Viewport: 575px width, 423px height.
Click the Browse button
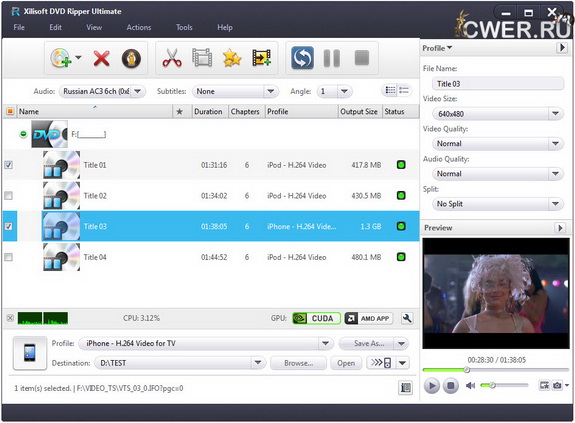point(299,363)
